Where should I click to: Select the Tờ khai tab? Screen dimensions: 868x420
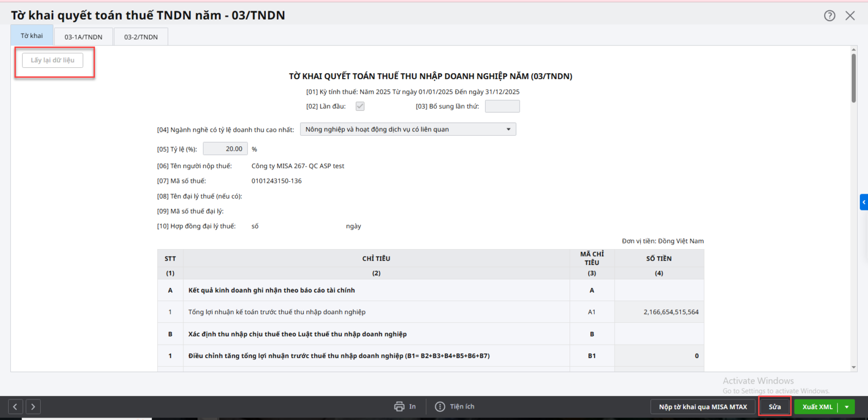click(x=32, y=36)
